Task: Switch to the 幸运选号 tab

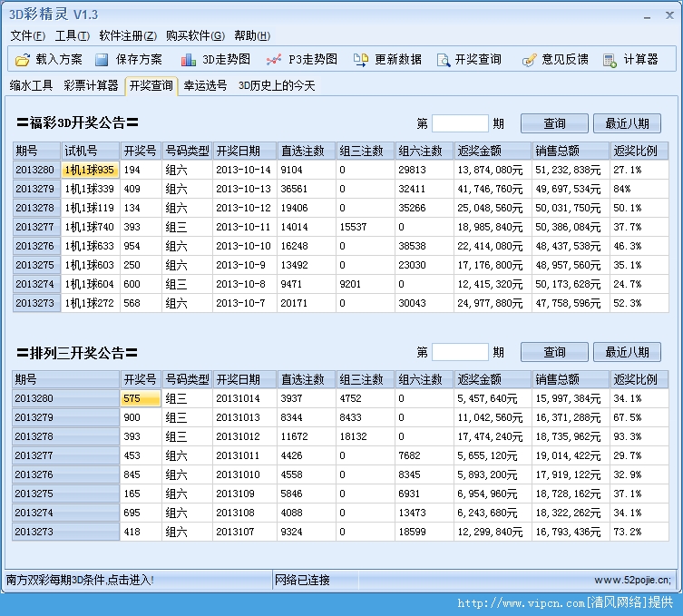Action: pos(205,85)
